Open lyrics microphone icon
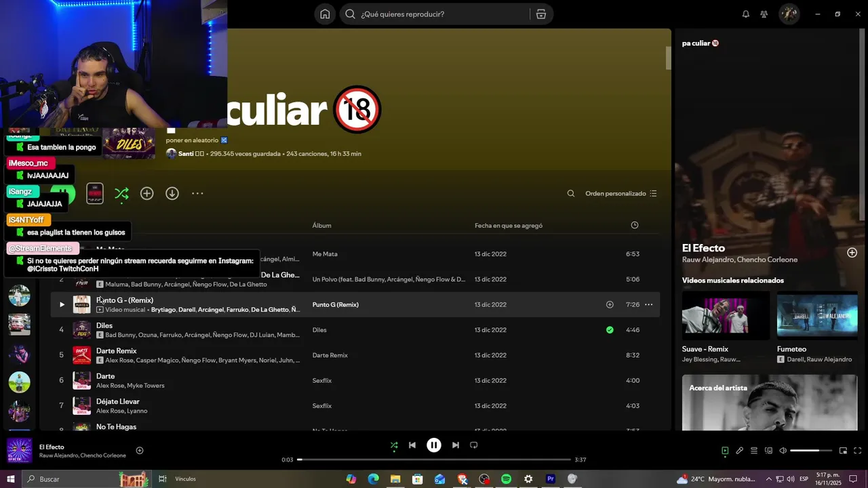 [x=740, y=451]
